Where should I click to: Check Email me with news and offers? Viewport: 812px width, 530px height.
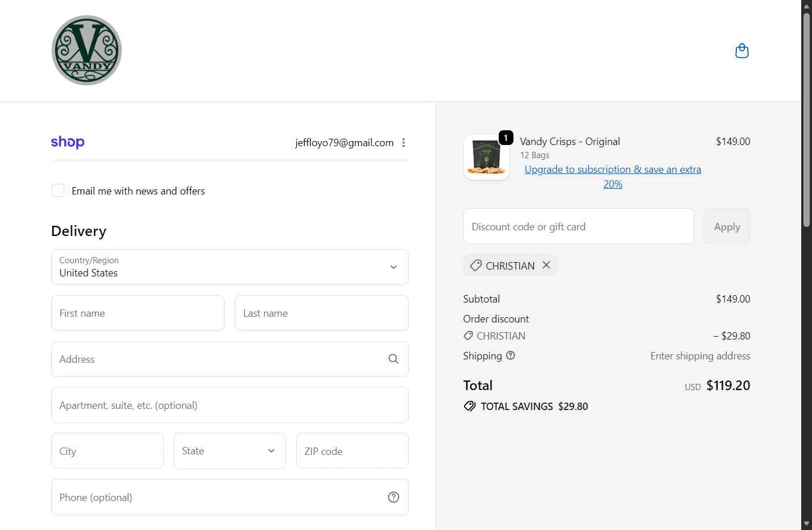click(x=58, y=191)
